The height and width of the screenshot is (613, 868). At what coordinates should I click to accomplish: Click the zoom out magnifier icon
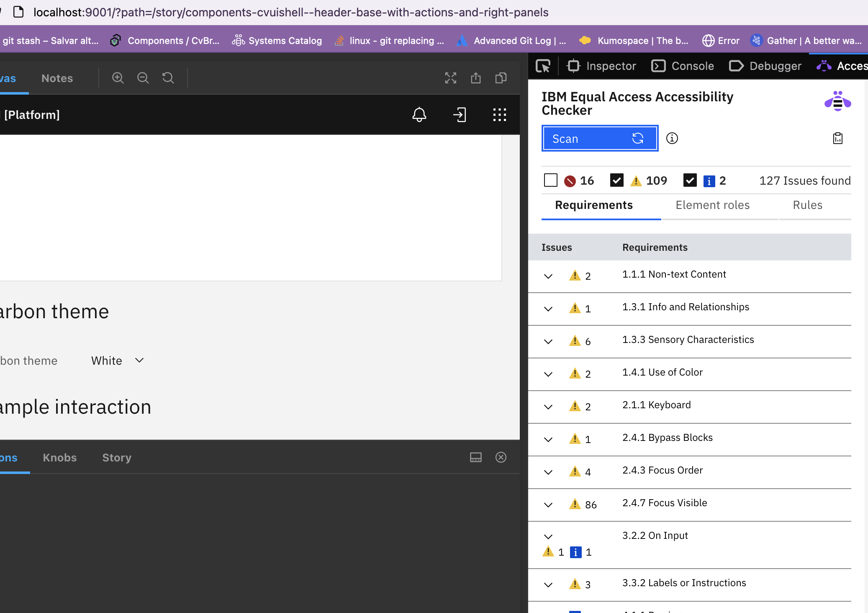coord(143,78)
